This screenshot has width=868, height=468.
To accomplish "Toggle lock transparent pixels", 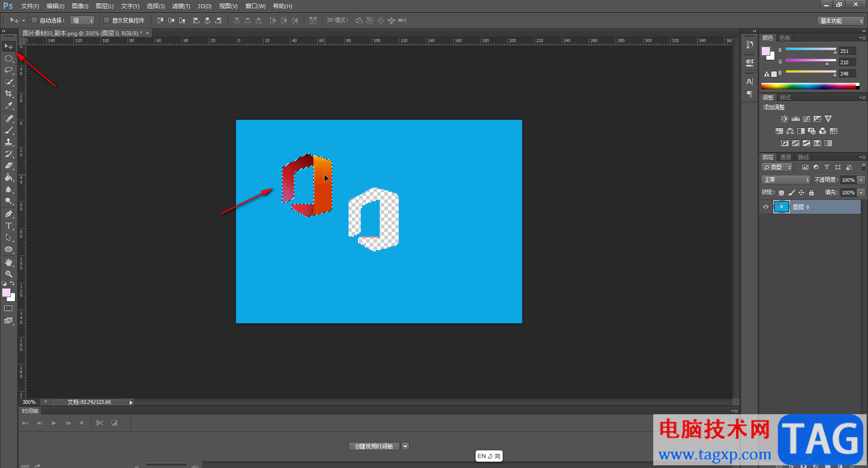I will click(781, 193).
